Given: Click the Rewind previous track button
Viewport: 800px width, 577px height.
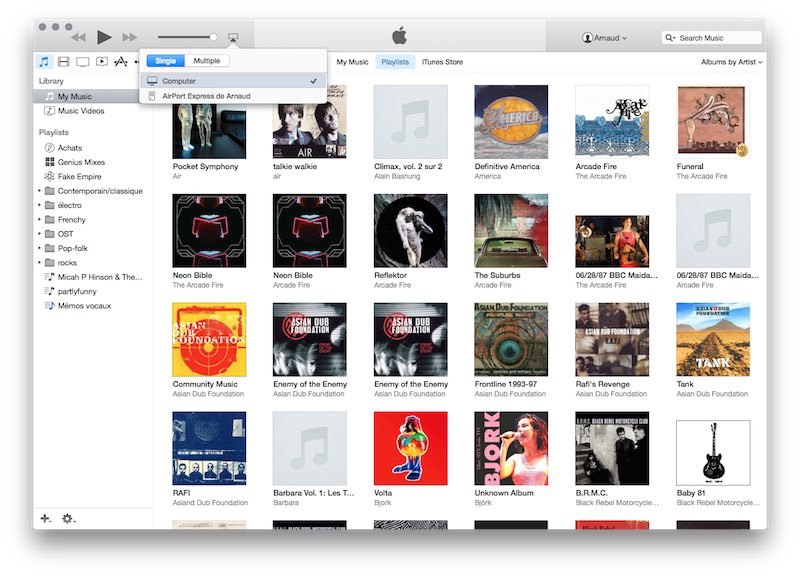Looking at the screenshot, I should [78, 37].
